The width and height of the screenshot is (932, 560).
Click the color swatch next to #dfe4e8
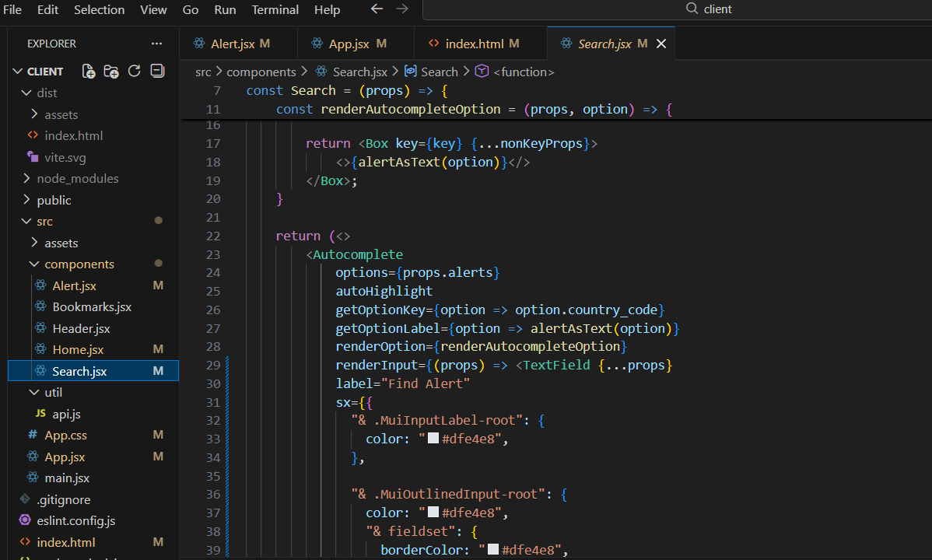(x=433, y=438)
